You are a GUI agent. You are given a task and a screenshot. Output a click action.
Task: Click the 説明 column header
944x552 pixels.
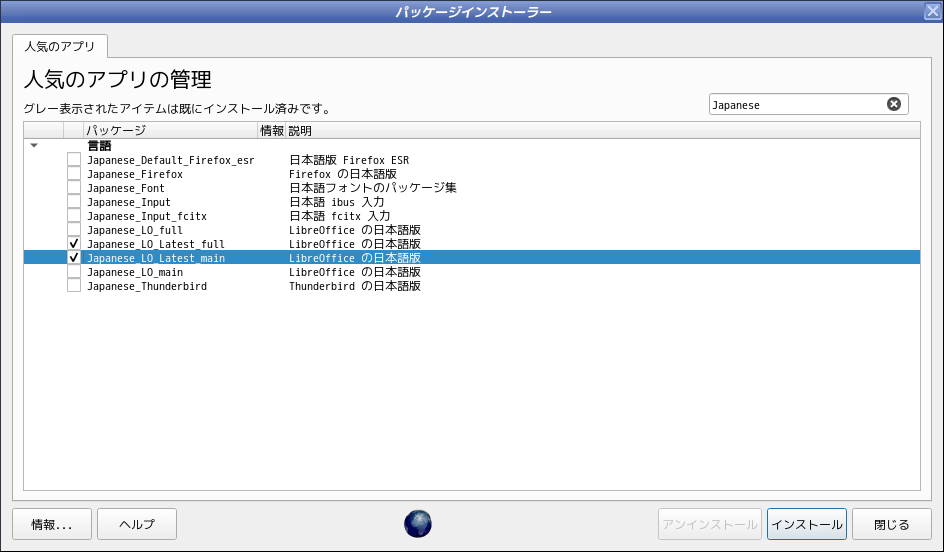pos(603,130)
